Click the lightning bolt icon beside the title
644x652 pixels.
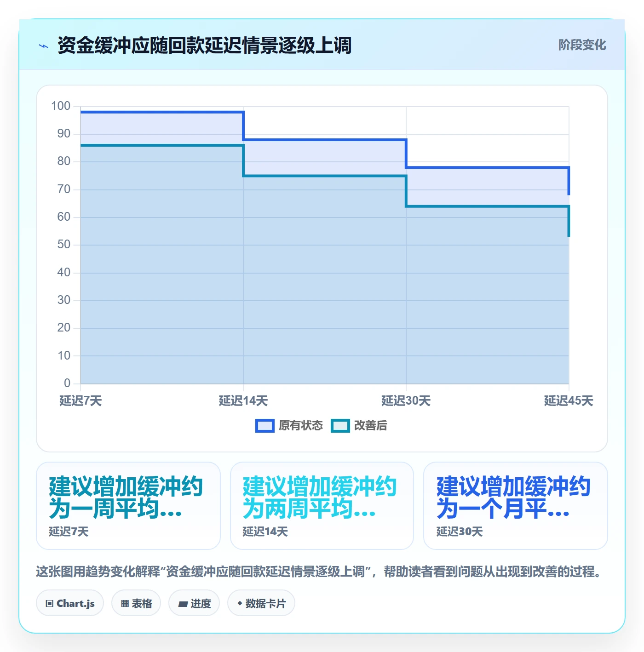pos(44,46)
